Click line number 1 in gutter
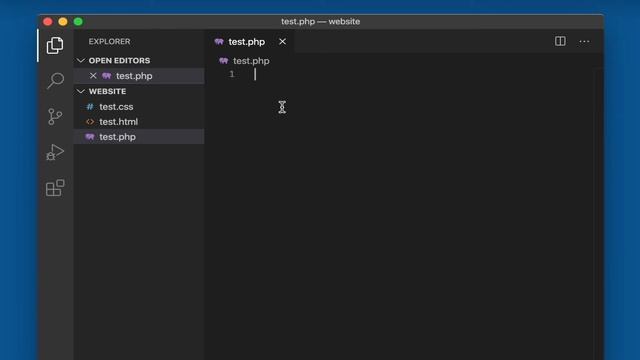Image resolution: width=640 pixels, height=360 pixels. (231, 74)
